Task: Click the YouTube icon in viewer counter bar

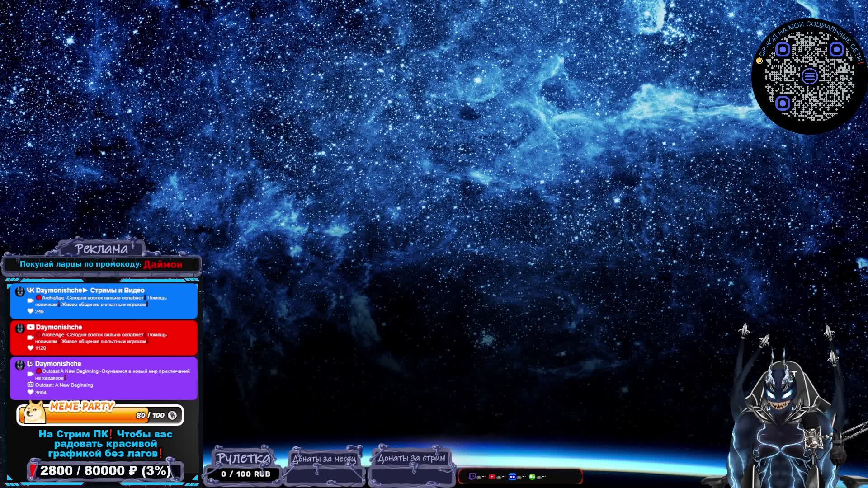Action: (492, 476)
